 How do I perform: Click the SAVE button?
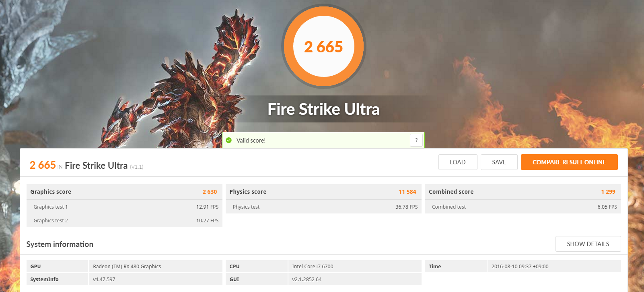tap(499, 162)
